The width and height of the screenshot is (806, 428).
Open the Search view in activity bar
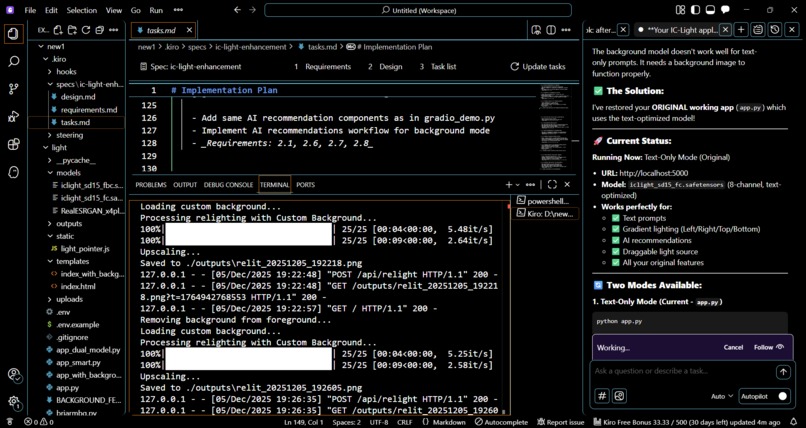coord(14,62)
